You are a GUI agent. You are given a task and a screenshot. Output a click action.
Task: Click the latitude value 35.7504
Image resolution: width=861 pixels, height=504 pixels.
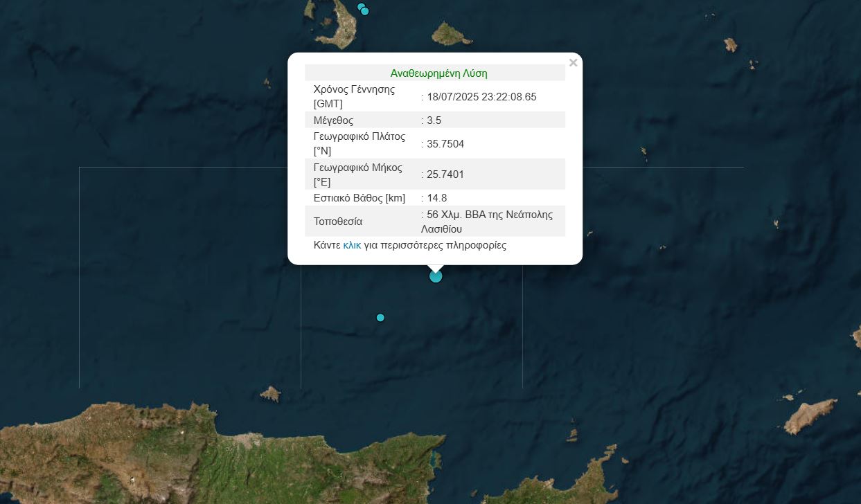tap(445, 144)
